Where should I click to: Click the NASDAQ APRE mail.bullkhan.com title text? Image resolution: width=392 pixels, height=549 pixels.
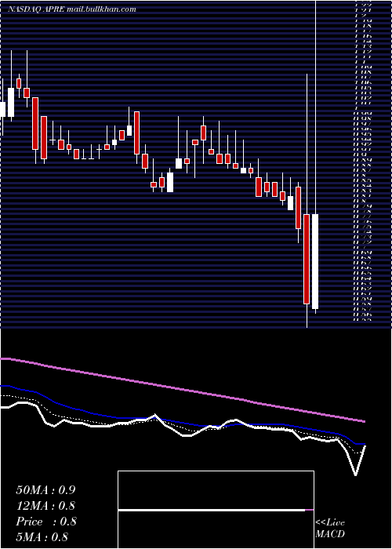point(72,9)
